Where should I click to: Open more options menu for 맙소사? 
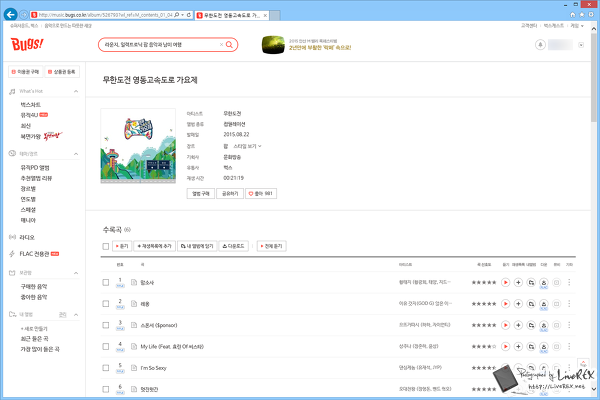[569, 282]
